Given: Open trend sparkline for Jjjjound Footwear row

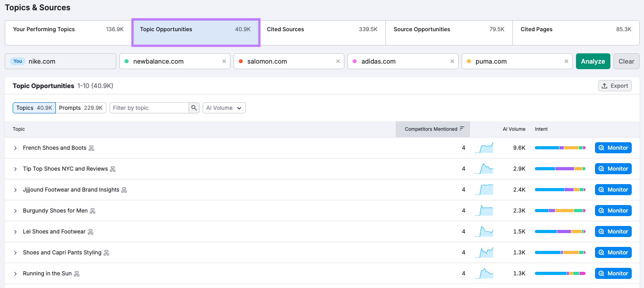Looking at the screenshot, I should tap(484, 190).
